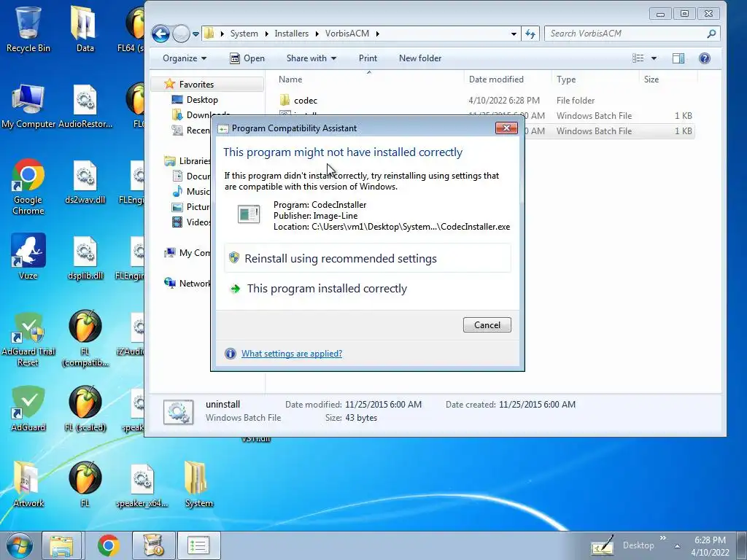The image size is (747, 560).
Task: Open the Organize menu
Action: 185,58
